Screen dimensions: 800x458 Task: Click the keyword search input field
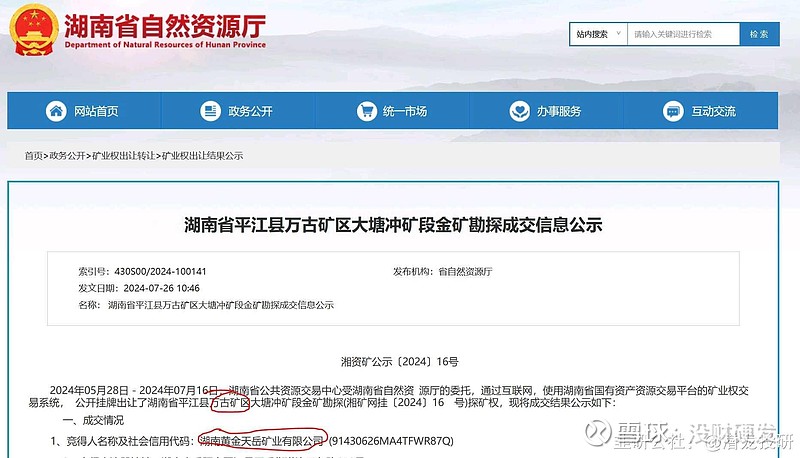click(x=683, y=34)
